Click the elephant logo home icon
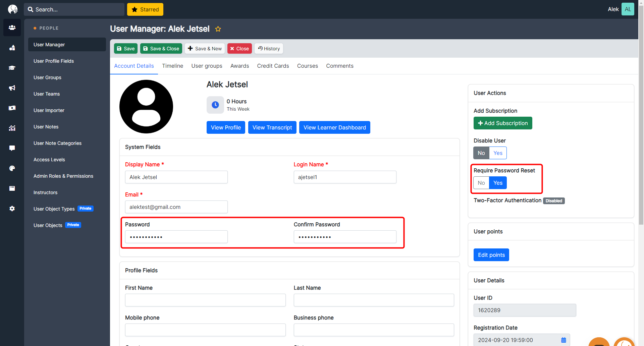The width and height of the screenshot is (644, 346). (13, 9)
